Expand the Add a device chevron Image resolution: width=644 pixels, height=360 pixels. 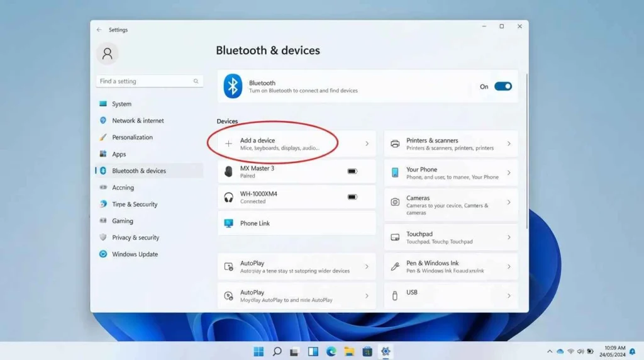coord(367,144)
